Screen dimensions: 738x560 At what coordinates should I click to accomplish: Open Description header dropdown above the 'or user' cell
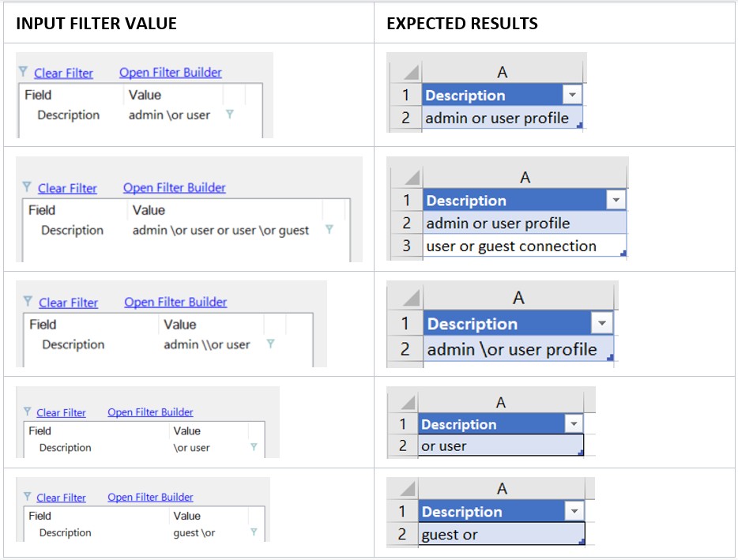coord(574,424)
